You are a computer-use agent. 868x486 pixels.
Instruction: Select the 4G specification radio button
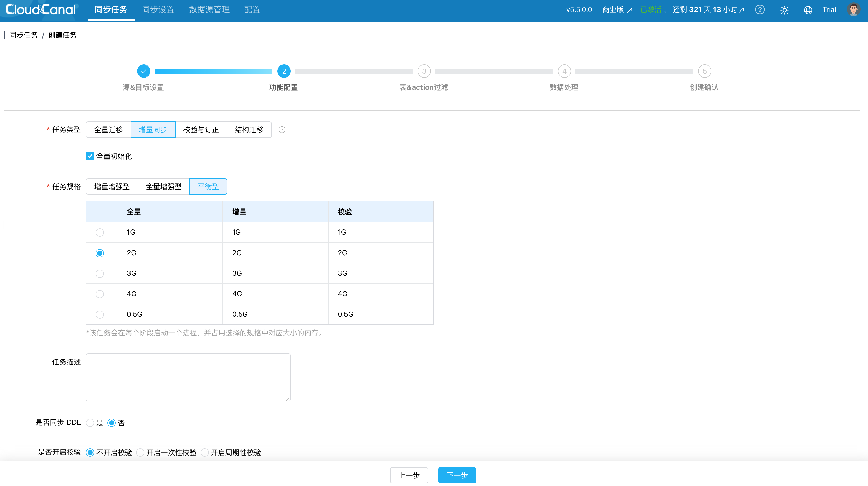coord(100,294)
